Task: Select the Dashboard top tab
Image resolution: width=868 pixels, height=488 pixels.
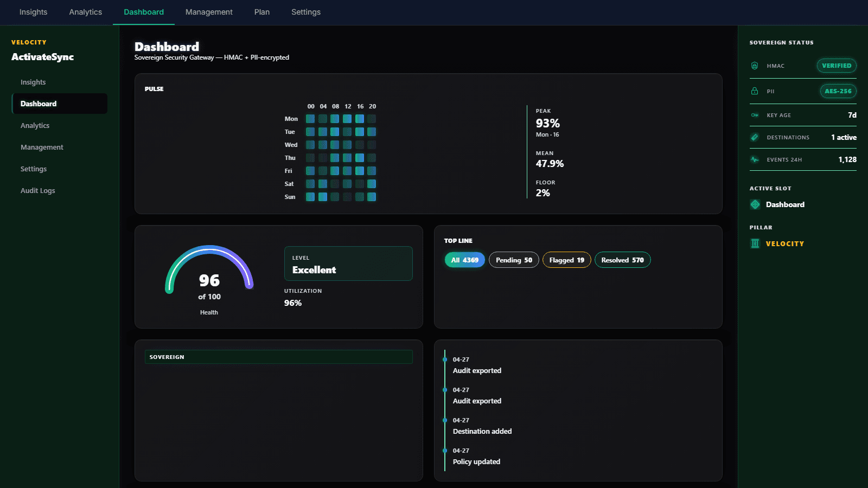Action: coord(144,12)
